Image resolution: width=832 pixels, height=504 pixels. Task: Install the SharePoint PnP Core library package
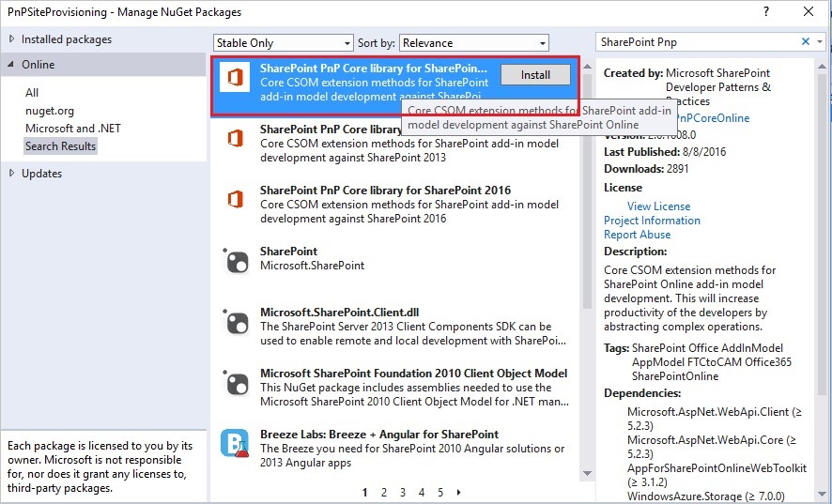click(535, 75)
